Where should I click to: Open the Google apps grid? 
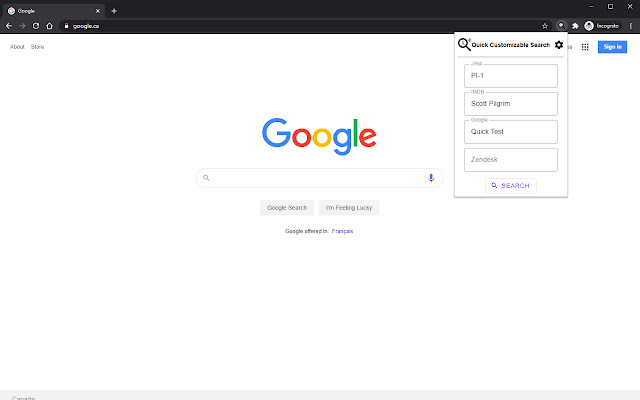pos(585,47)
